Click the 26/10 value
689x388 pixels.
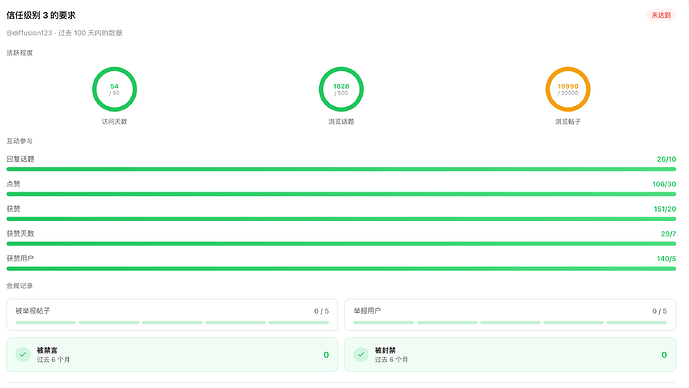tap(666, 160)
